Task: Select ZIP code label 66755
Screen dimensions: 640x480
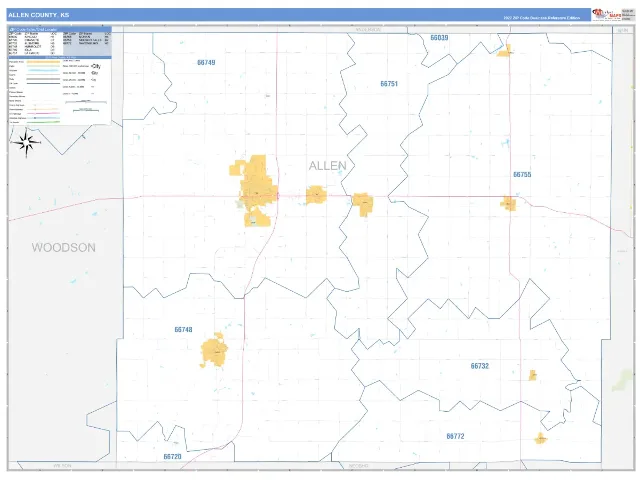Action: 522,174
